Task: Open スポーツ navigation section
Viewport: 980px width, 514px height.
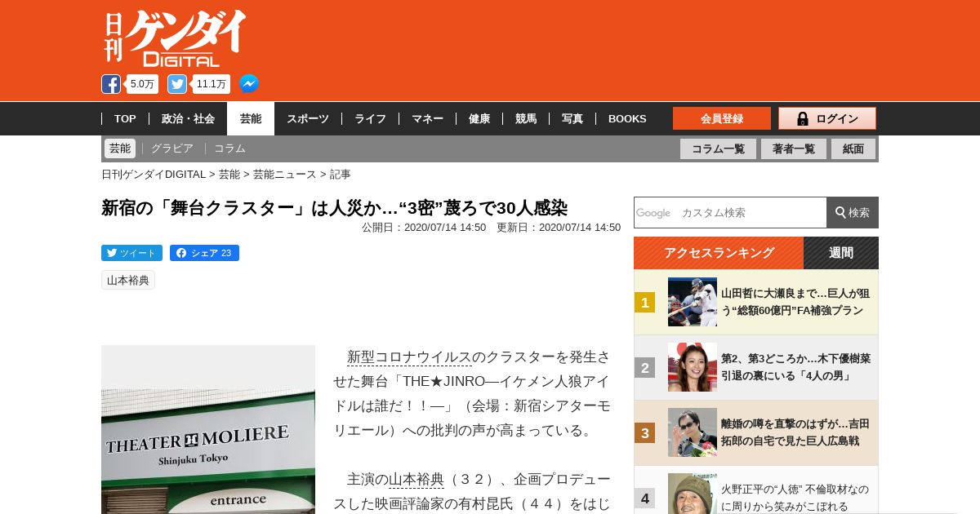Action: click(x=308, y=118)
